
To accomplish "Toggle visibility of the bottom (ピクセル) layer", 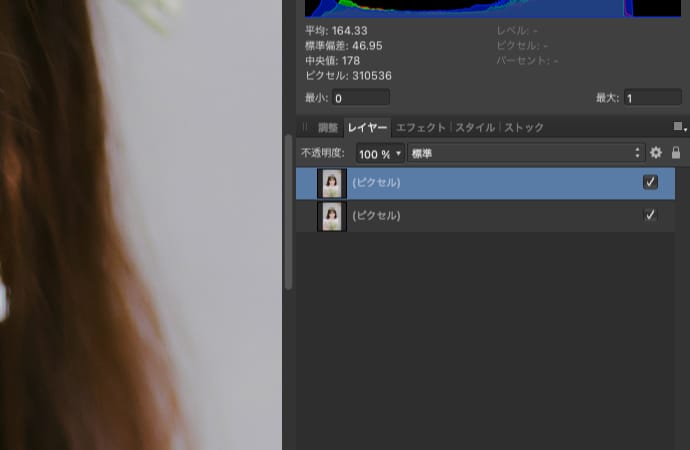I will pyautogui.click(x=650, y=215).
